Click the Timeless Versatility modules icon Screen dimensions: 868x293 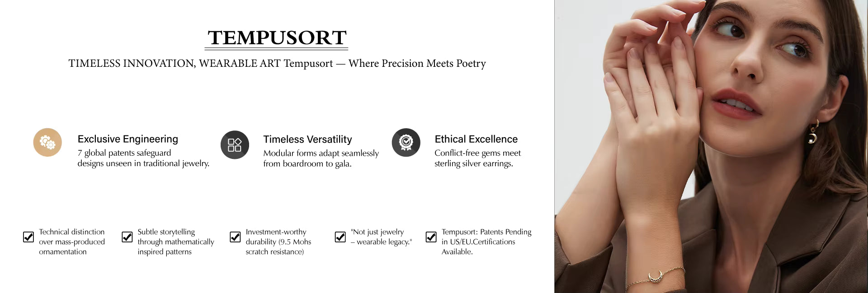(x=235, y=145)
